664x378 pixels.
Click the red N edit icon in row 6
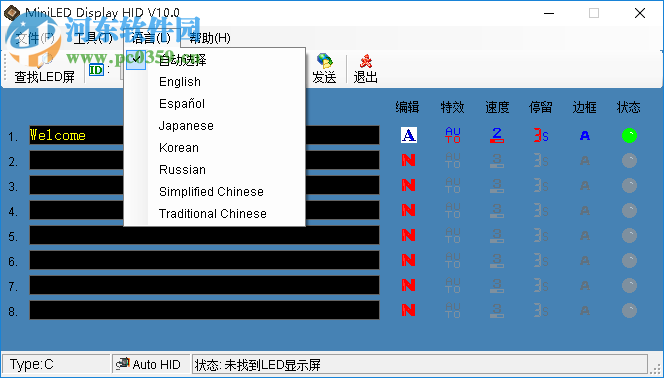409,260
